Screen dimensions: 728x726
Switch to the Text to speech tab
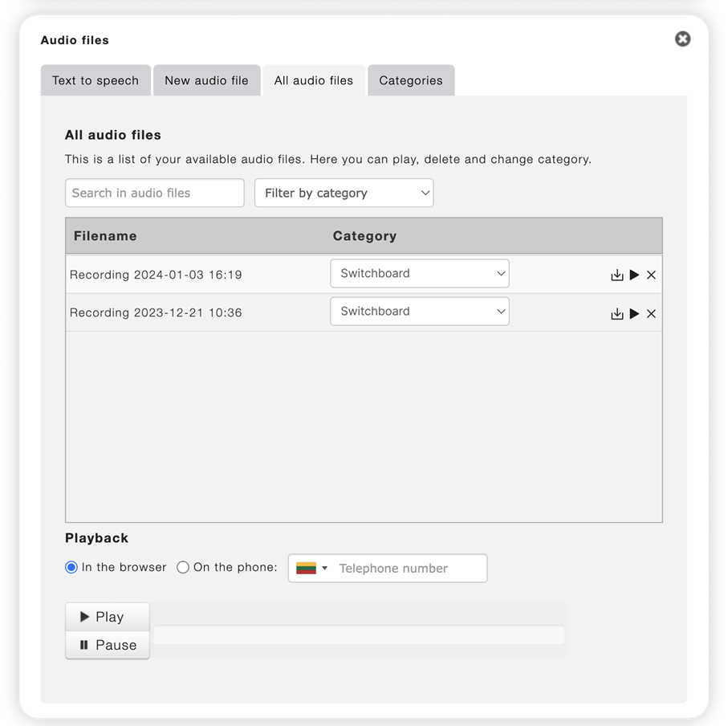[x=96, y=80]
